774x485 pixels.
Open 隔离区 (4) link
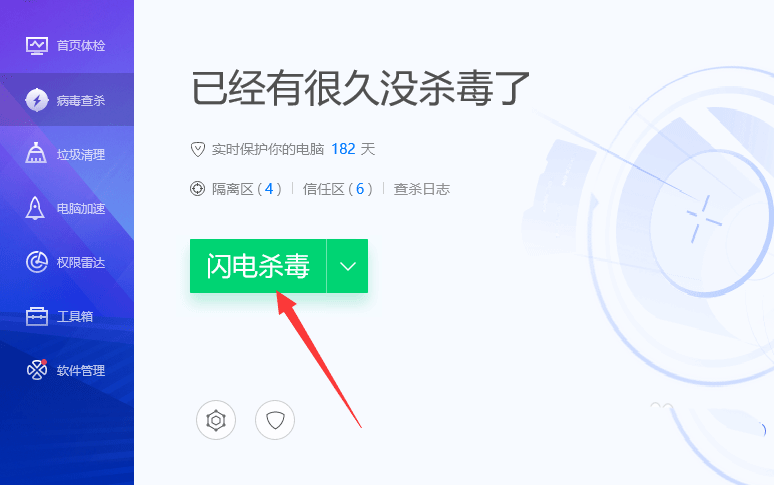(247, 189)
